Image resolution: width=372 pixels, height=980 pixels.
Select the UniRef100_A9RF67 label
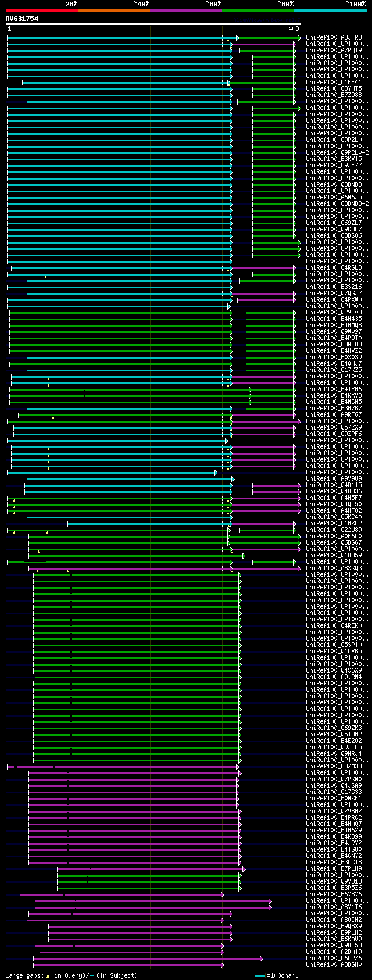334,415
